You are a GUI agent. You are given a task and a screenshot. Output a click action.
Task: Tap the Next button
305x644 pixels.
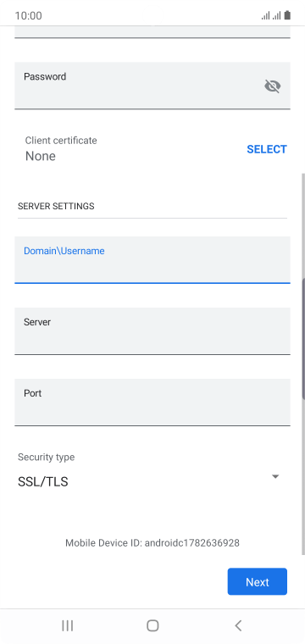pyautogui.click(x=258, y=581)
